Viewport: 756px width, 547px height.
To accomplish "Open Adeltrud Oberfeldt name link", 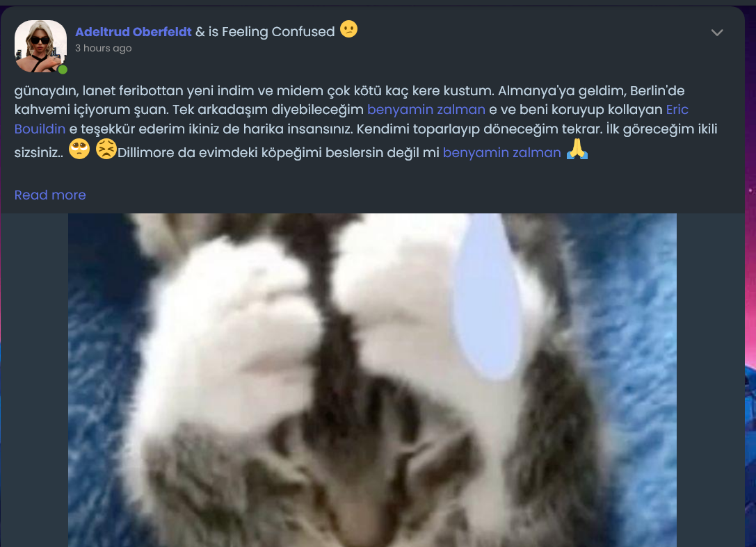I will coord(134,32).
